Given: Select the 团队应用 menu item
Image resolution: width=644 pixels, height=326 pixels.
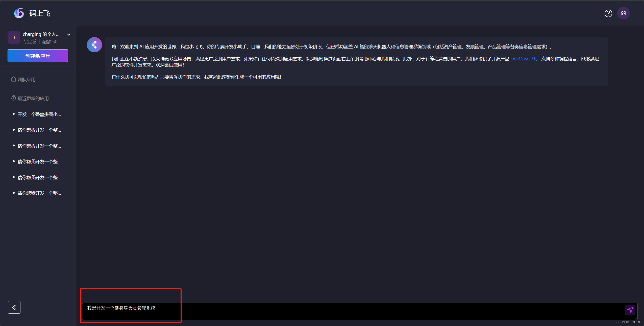Looking at the screenshot, I should 27,80.
